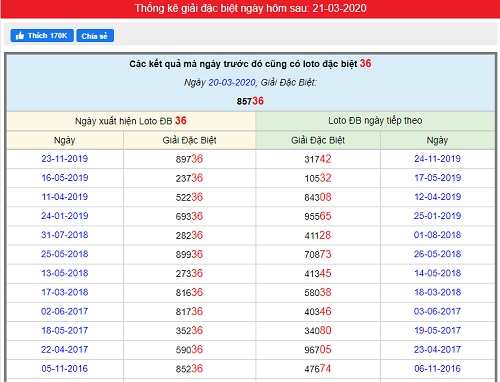The image size is (500, 382).
Task: Select next-day prize value 58038
Action: coord(318,292)
